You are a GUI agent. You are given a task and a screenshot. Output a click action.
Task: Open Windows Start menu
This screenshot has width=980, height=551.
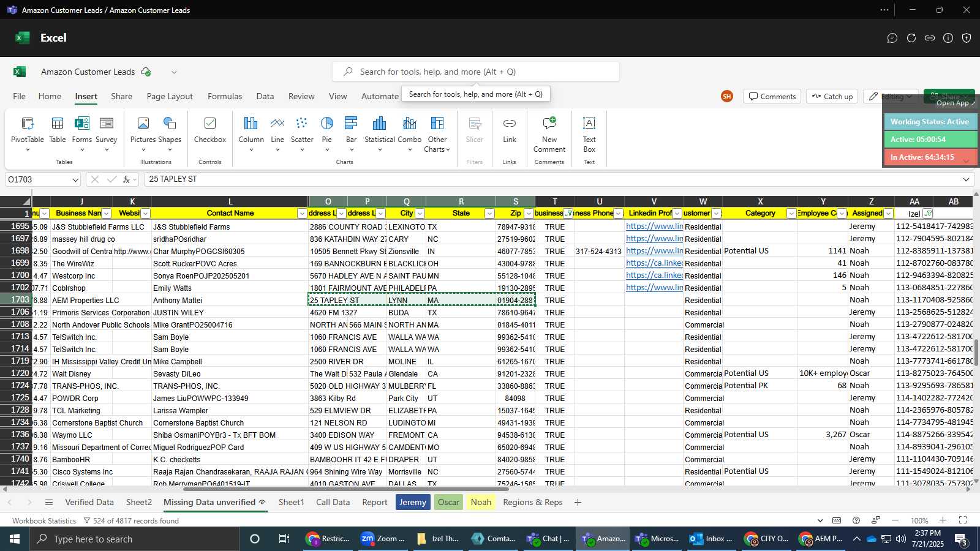15,539
